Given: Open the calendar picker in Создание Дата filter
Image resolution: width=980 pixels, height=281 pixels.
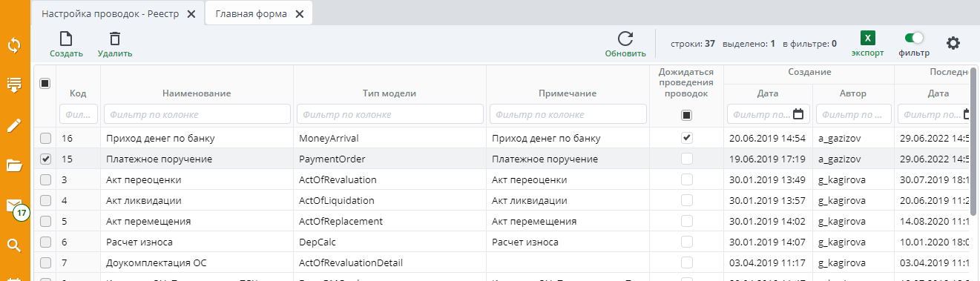Looking at the screenshot, I should click(798, 114).
